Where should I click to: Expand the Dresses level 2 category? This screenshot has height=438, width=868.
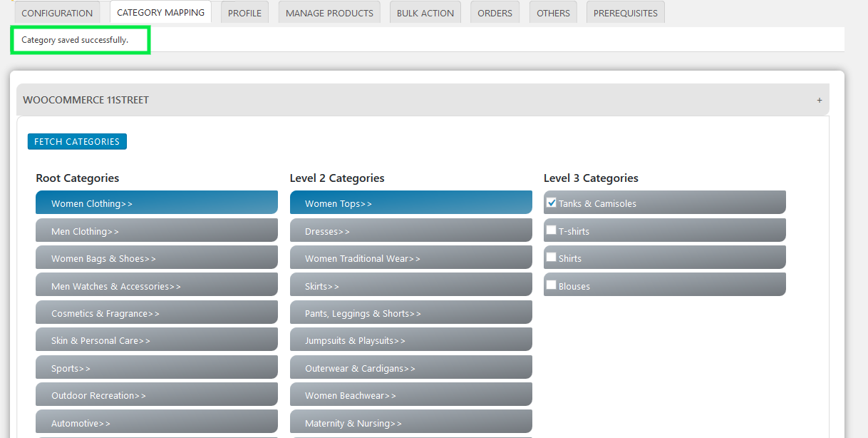coord(411,230)
